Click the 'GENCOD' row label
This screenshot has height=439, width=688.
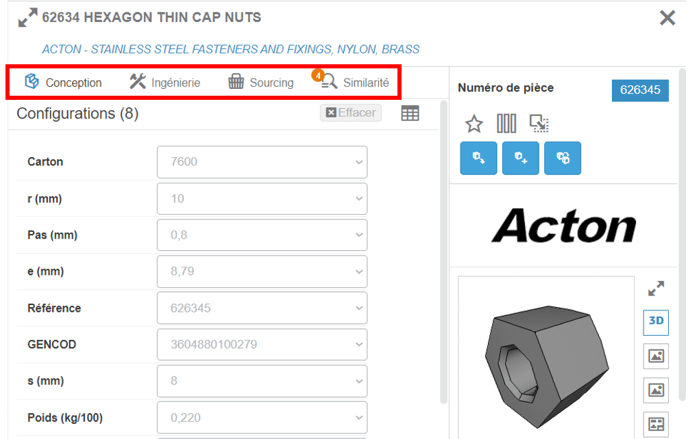(x=52, y=345)
